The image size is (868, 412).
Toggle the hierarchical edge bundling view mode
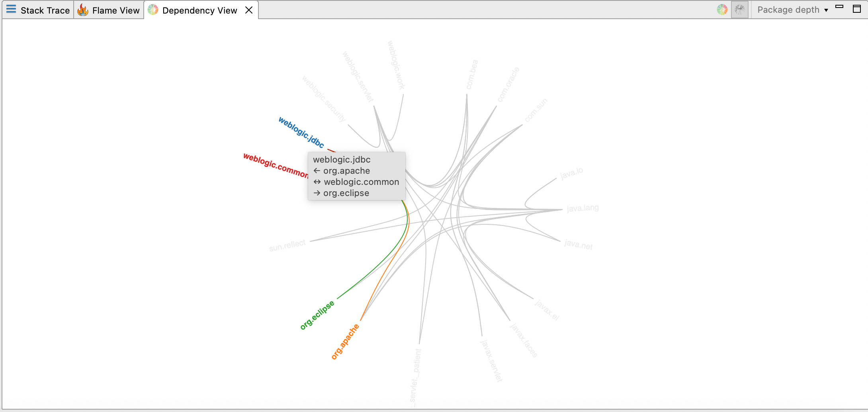pos(739,9)
